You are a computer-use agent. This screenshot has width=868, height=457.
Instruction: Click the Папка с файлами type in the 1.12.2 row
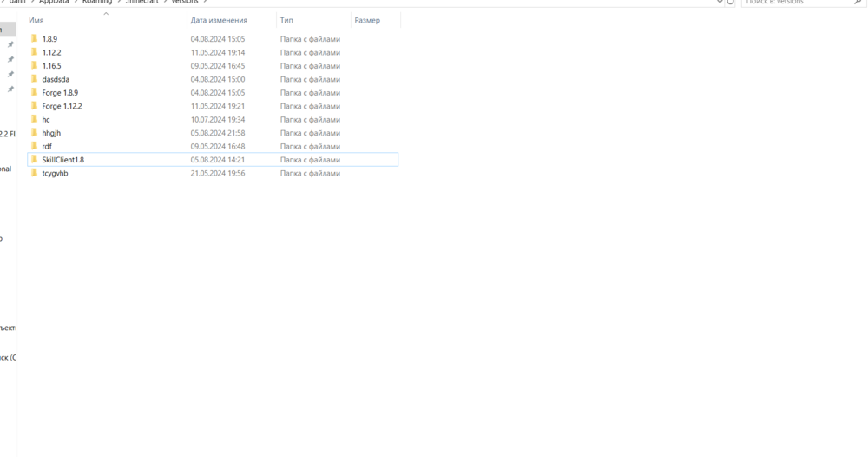coord(310,53)
